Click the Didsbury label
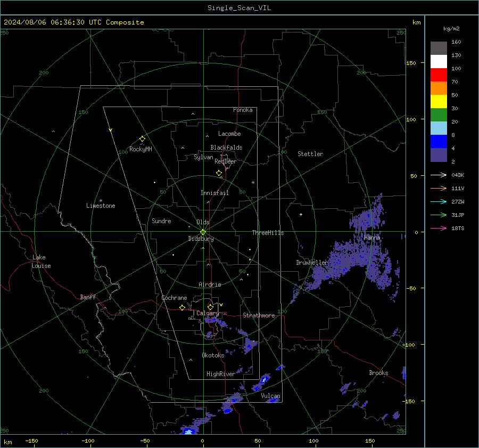The height and width of the screenshot is (448, 479). point(201,239)
